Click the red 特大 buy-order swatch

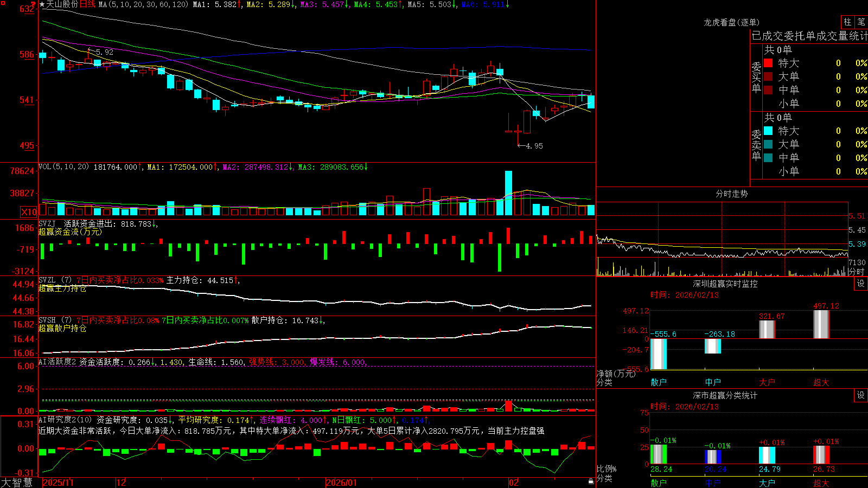click(768, 63)
